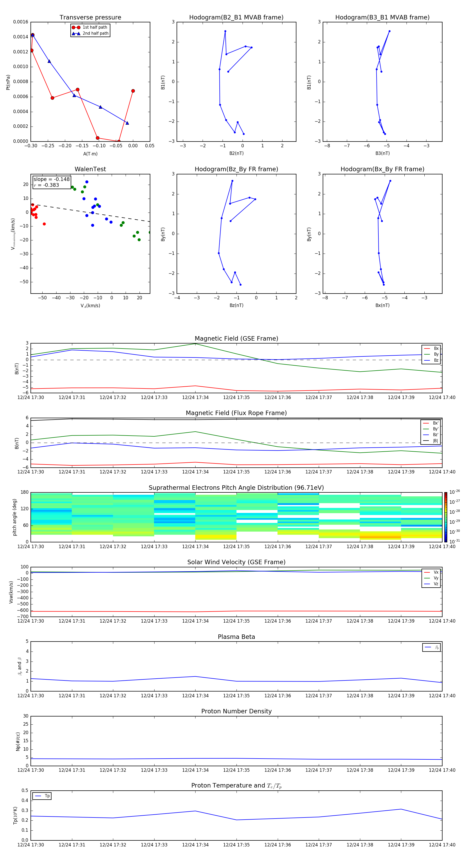Click 'Hodogram(Bx_By FR frame)' title
Viewport: 473px width, 868px height.
[382, 169]
